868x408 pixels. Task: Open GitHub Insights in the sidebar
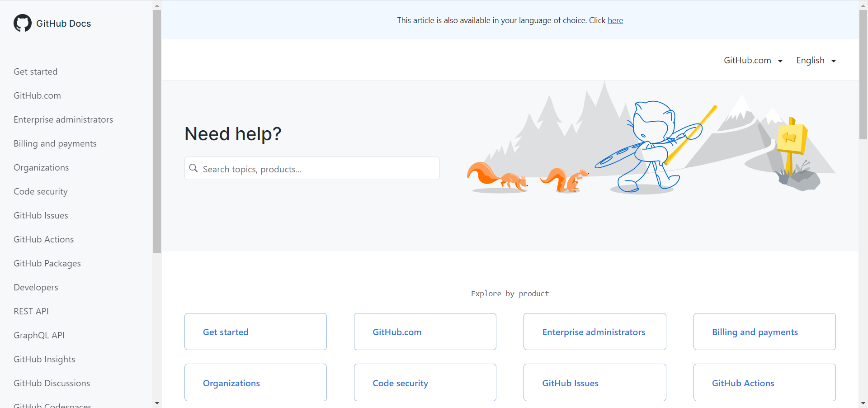(44, 359)
